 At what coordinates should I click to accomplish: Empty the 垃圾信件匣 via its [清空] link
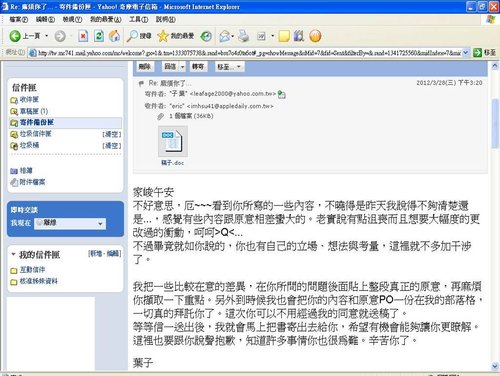point(112,134)
